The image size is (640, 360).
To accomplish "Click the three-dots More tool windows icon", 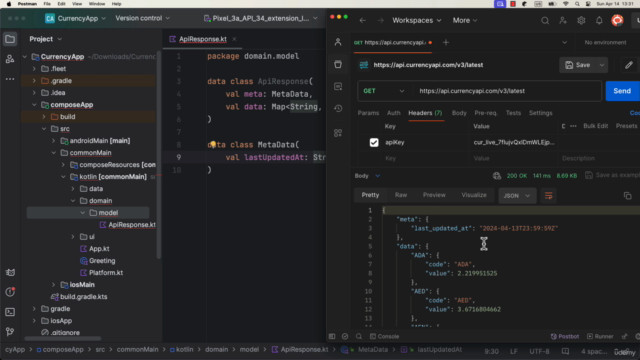I will pyautogui.click(x=10, y=79).
